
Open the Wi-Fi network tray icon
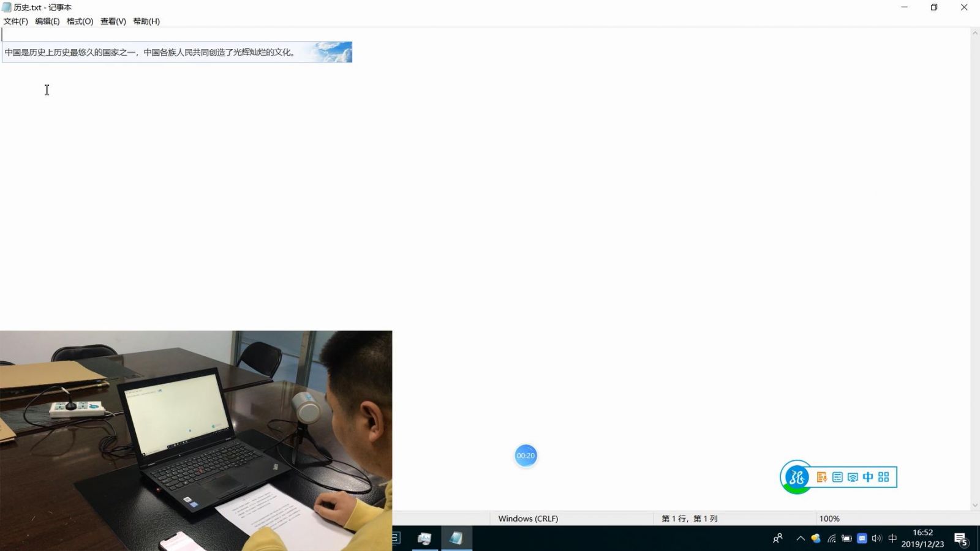832,539
